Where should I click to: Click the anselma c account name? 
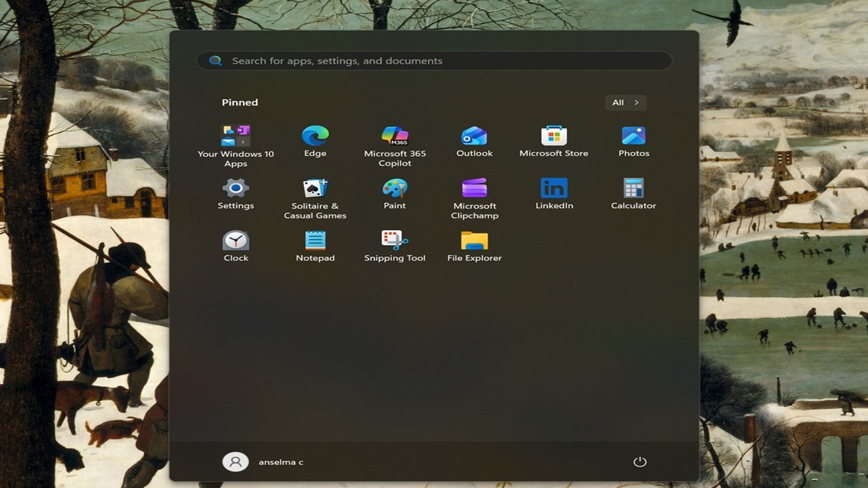281,462
